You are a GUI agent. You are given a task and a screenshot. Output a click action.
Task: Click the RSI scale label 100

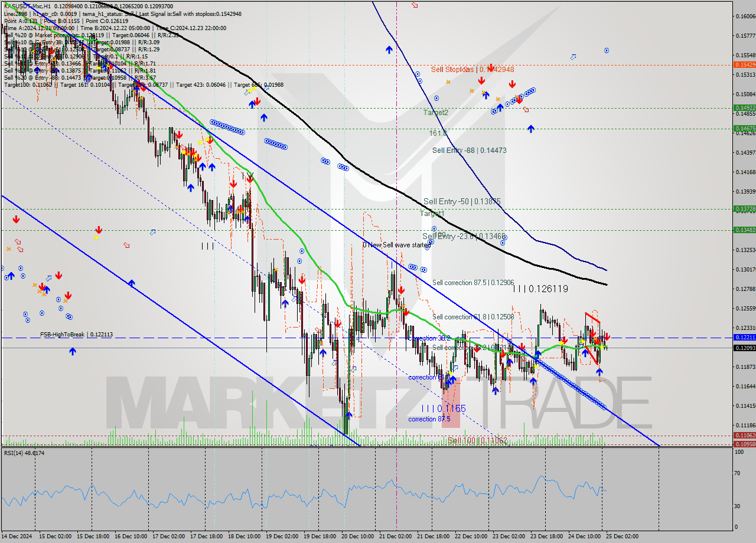[739, 452]
